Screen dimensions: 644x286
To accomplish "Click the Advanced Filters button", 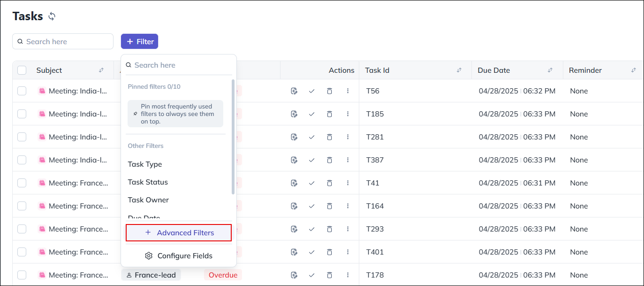I will pyautogui.click(x=179, y=233).
